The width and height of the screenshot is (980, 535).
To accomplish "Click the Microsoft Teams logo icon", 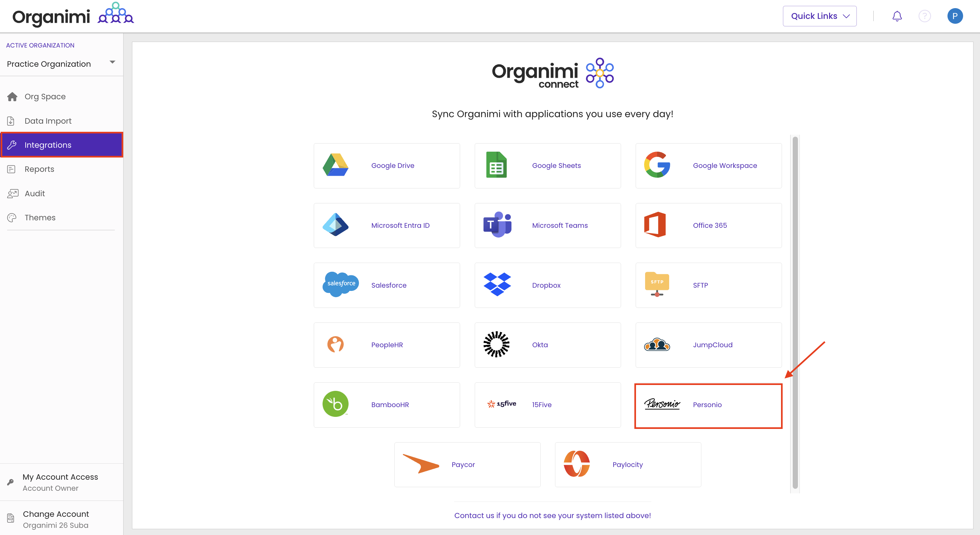I will tap(497, 225).
